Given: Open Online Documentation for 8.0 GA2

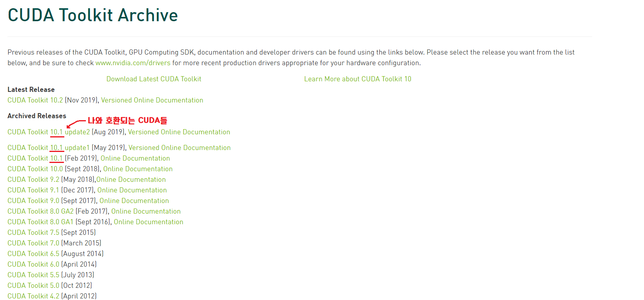Looking at the screenshot, I should (146, 211).
